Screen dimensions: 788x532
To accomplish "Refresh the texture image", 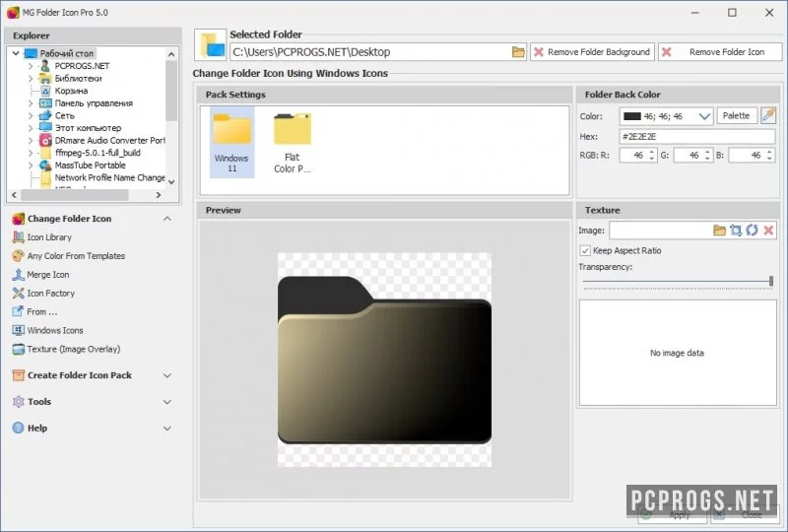I will 752,231.
